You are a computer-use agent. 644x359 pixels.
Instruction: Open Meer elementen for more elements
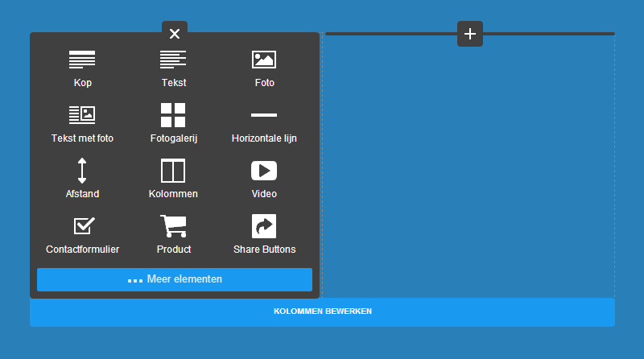click(175, 279)
